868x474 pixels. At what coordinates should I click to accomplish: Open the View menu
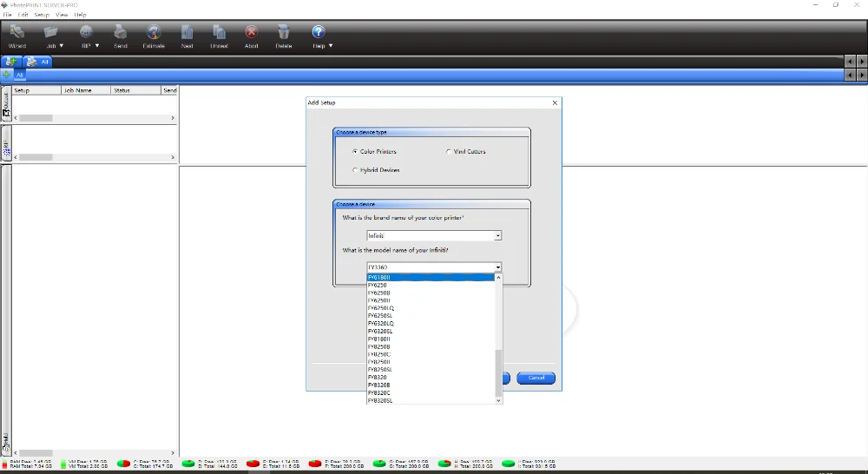(62, 15)
